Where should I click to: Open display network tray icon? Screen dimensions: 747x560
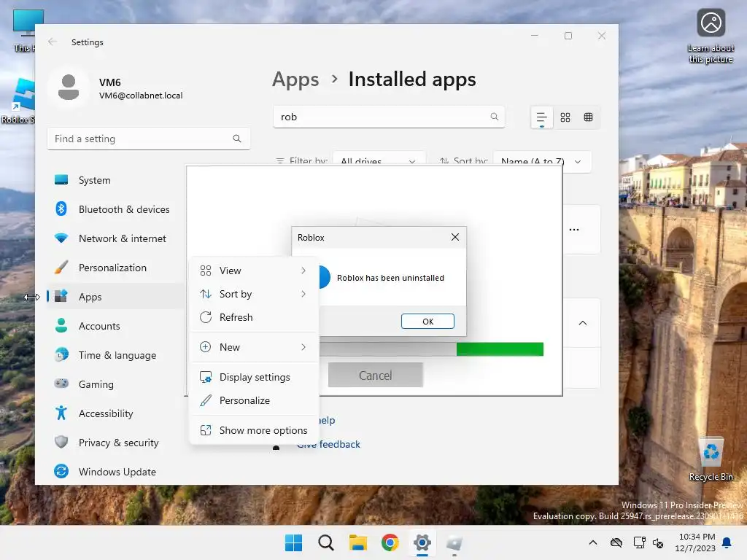click(x=639, y=542)
